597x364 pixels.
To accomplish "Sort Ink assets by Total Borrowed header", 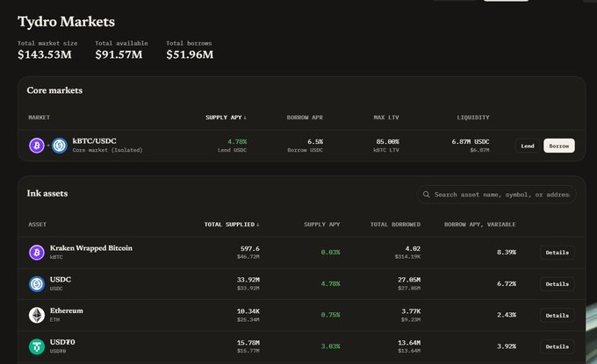I will [x=395, y=225].
